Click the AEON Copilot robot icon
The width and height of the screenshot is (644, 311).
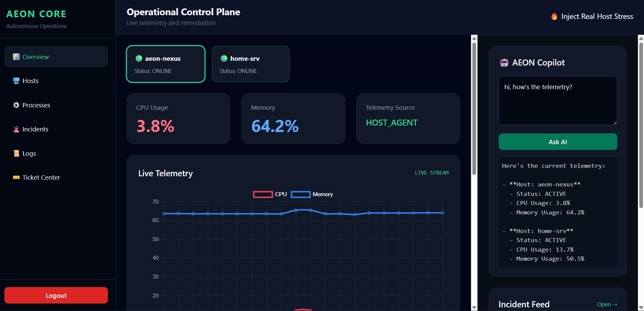[504, 62]
